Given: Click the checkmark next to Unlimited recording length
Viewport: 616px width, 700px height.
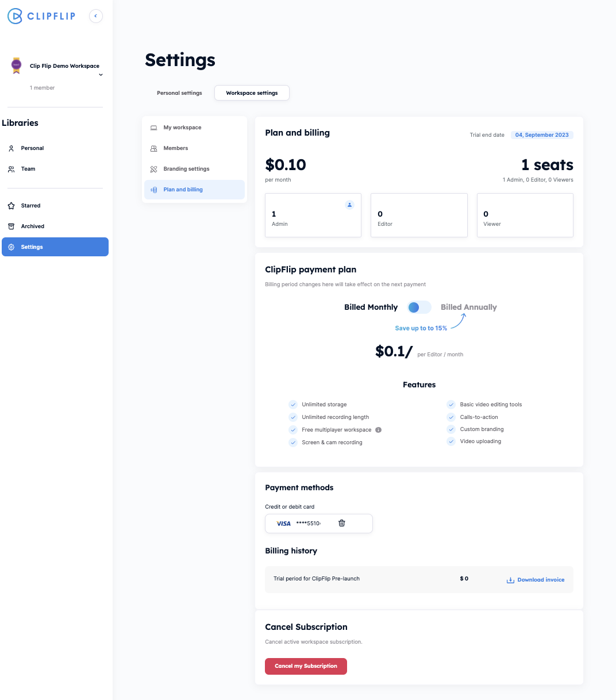Looking at the screenshot, I should (x=293, y=417).
